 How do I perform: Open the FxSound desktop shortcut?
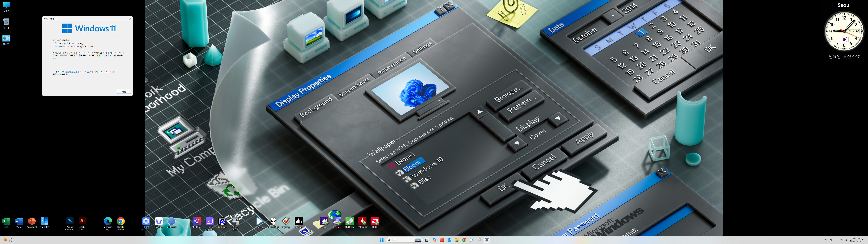pyautogui.click(x=299, y=222)
